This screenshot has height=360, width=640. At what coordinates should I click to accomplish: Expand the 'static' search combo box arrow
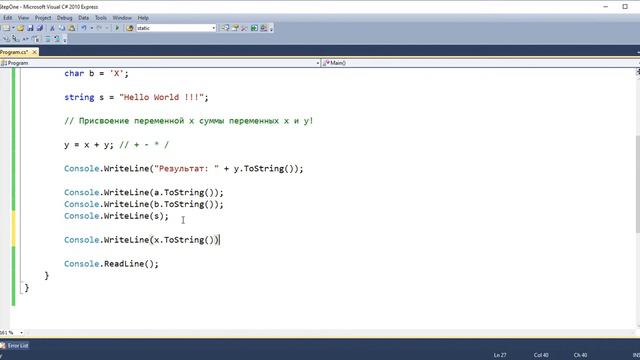[x=213, y=28]
